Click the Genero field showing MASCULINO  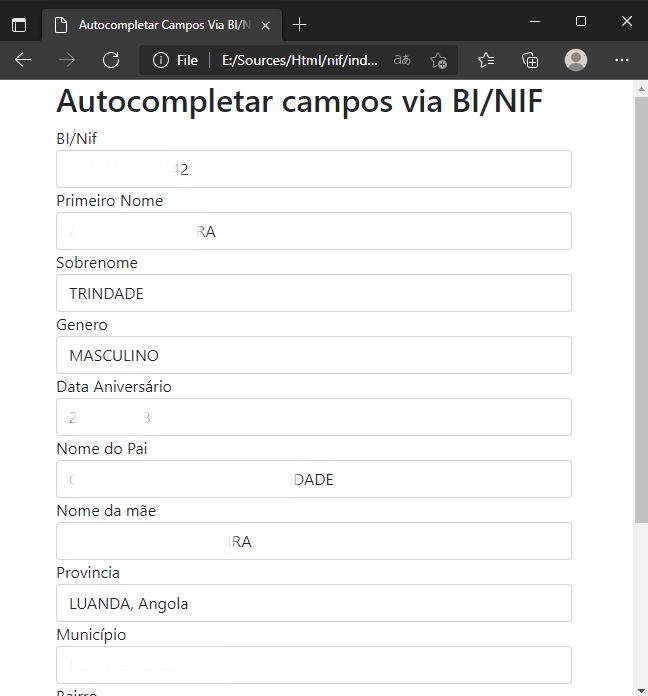click(x=314, y=355)
